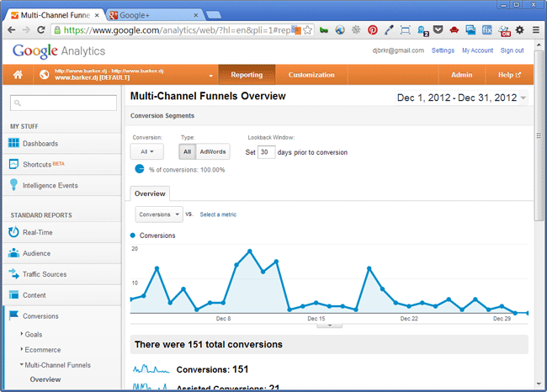Open Overview under Multi-Channel Funnels

point(45,379)
